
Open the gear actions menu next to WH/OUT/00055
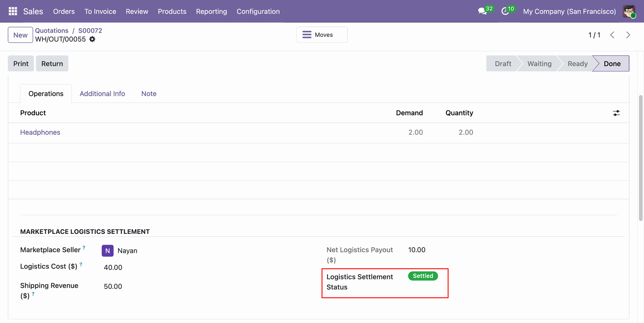pos(92,39)
